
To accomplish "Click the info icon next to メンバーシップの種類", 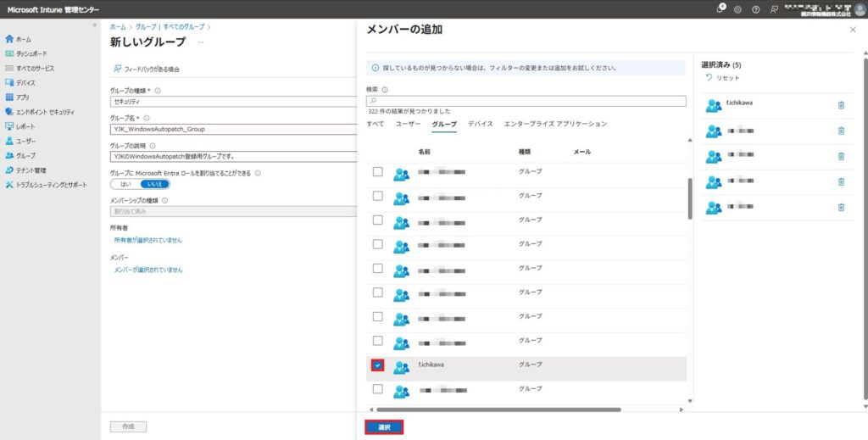I will tap(164, 200).
